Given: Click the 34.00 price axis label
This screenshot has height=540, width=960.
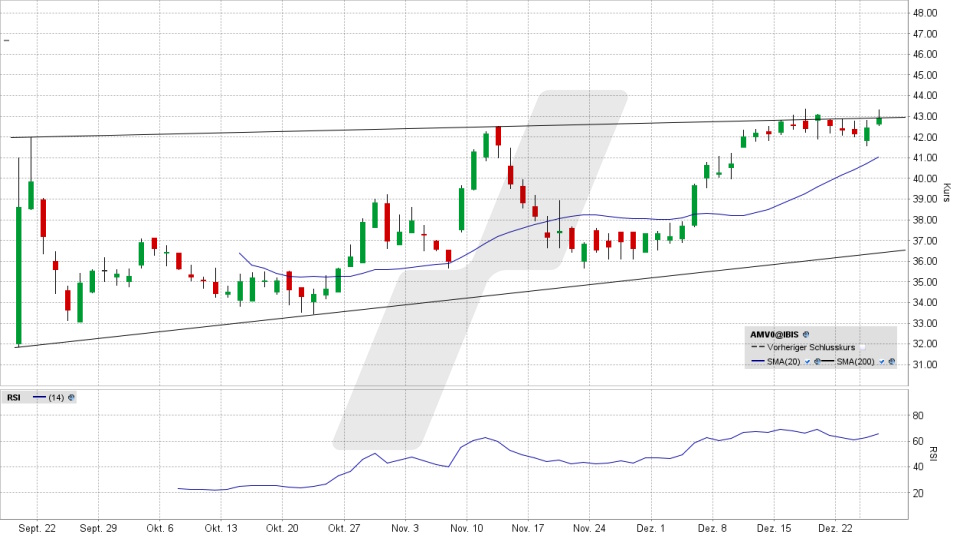Looking at the screenshot, I should 924,302.
